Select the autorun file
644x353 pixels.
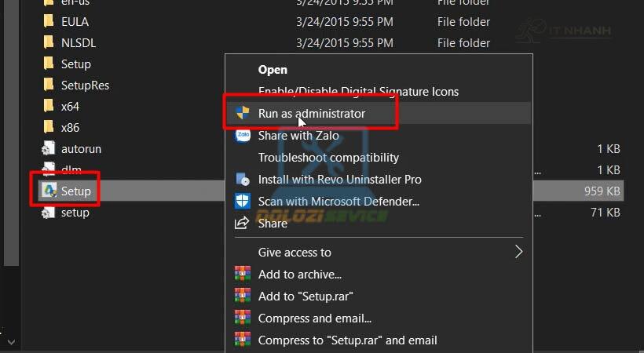click(x=81, y=149)
